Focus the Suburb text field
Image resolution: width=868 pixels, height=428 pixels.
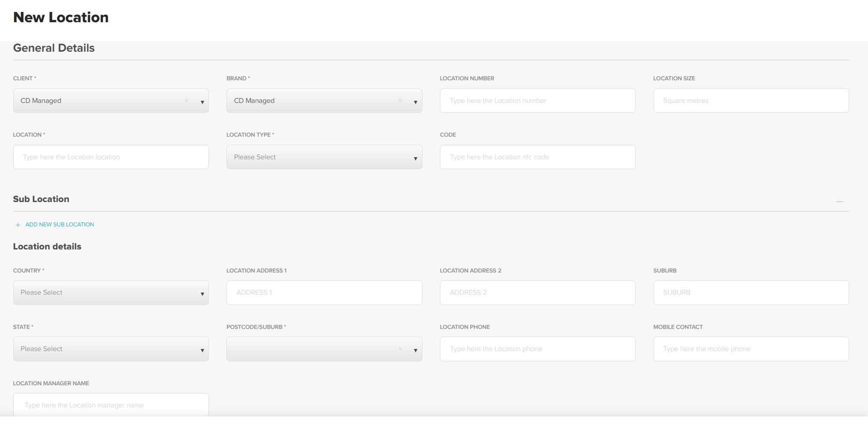(x=751, y=293)
